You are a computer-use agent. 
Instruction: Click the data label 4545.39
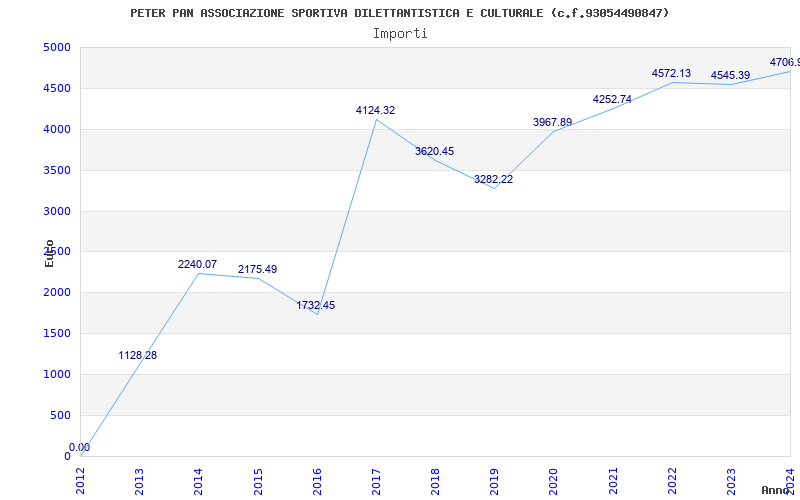[x=731, y=76]
